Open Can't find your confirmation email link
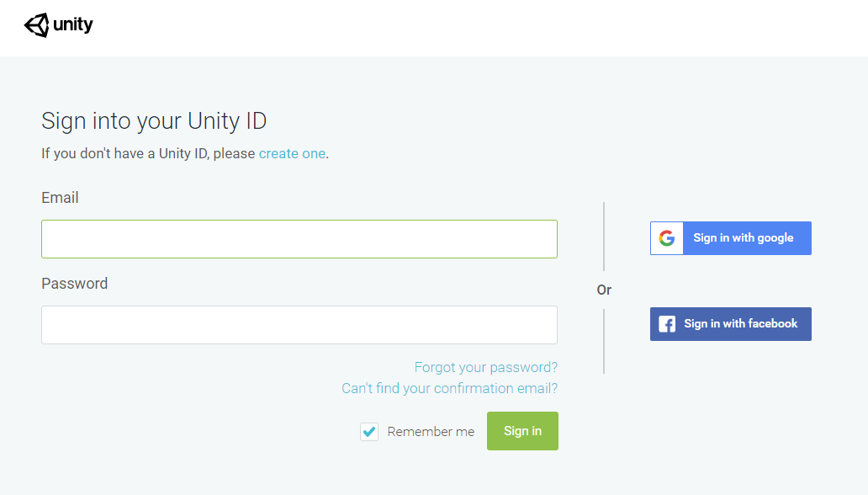 coord(449,389)
